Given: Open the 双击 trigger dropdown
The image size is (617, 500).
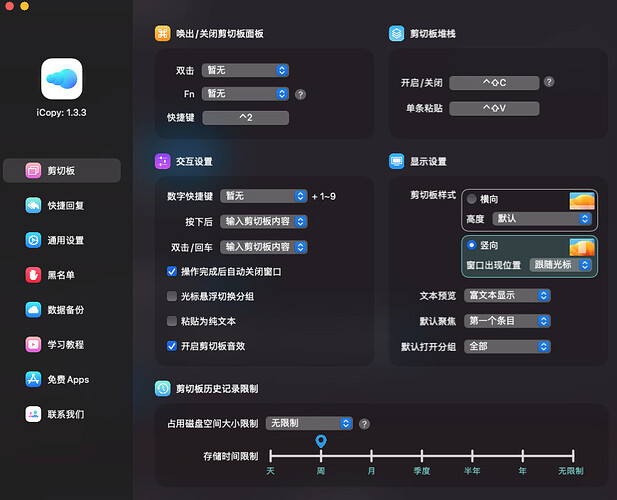Looking at the screenshot, I should pyautogui.click(x=246, y=70).
